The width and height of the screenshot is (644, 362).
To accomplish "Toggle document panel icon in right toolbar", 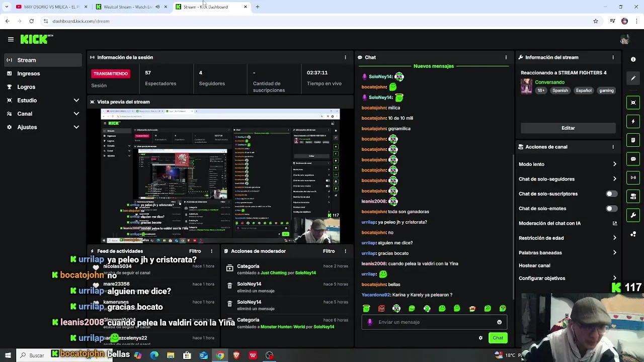I will [x=633, y=140].
